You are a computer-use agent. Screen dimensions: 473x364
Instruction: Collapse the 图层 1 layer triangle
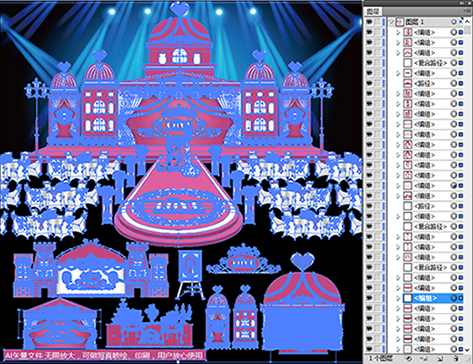[x=391, y=22]
